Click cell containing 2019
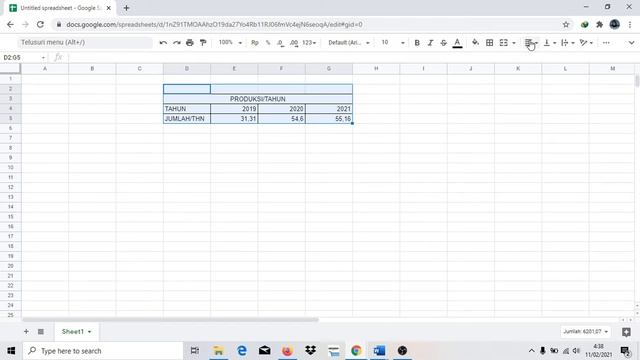 [234, 109]
